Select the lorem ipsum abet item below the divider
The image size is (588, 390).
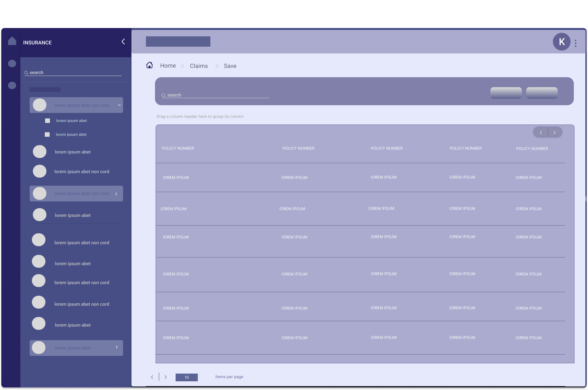coord(72,263)
